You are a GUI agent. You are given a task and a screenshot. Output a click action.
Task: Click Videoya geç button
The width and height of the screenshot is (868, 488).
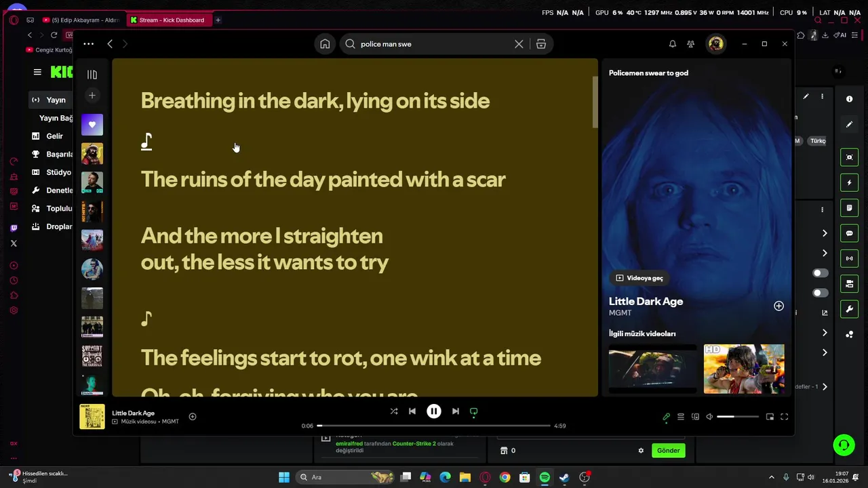click(x=639, y=278)
